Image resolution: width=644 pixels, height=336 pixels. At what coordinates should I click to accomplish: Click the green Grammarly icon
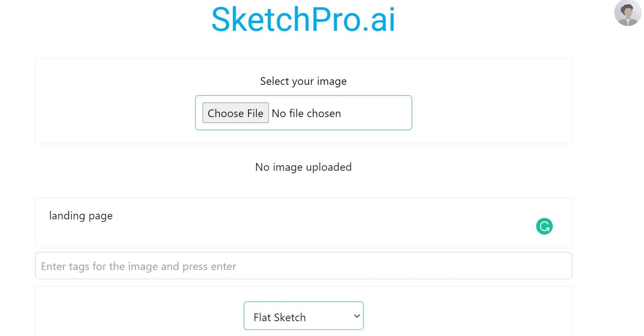click(544, 226)
